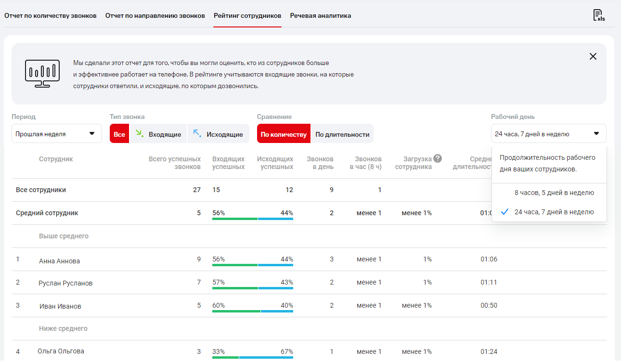Screen dimensions: 621x364
Task: Click the Всего успешных звонков column header
Action: coord(174,163)
